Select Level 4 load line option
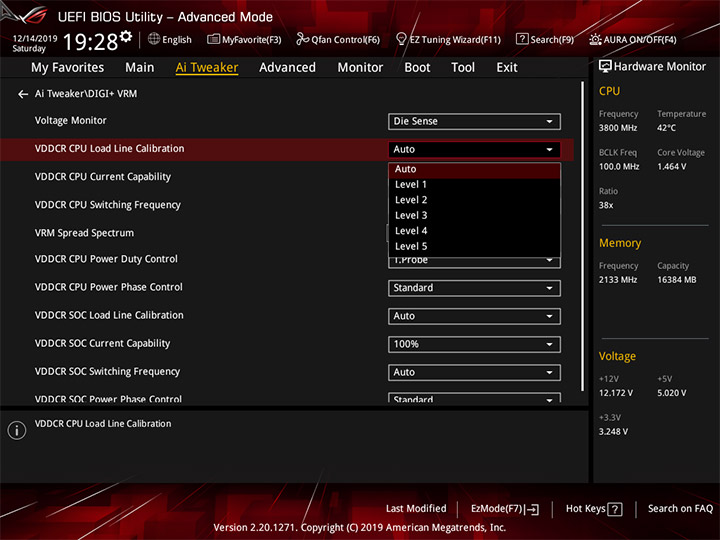Screen dimensions: 720x540 474,231
